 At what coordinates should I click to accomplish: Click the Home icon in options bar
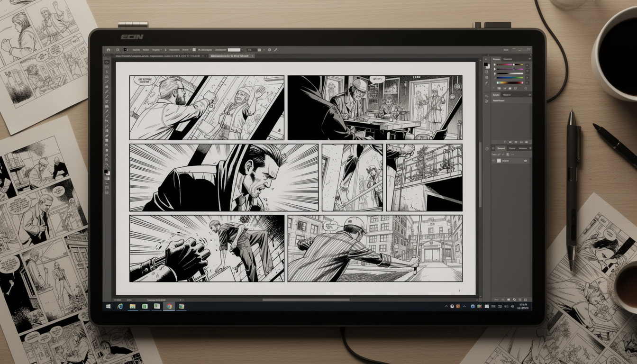point(108,50)
